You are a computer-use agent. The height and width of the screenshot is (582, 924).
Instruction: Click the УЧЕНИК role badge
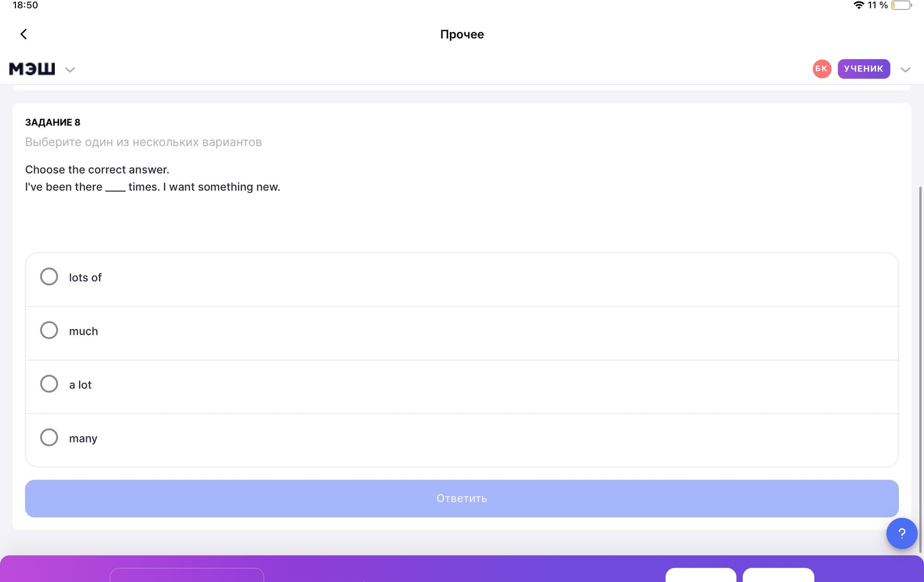tap(864, 69)
